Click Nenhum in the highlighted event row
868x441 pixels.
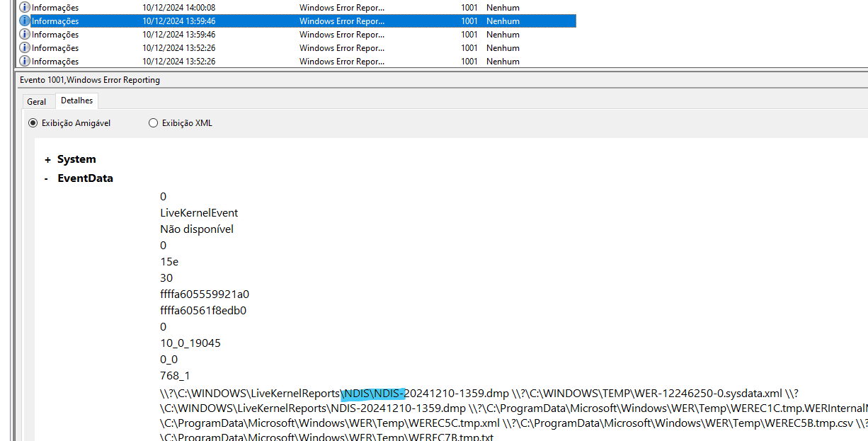(503, 21)
